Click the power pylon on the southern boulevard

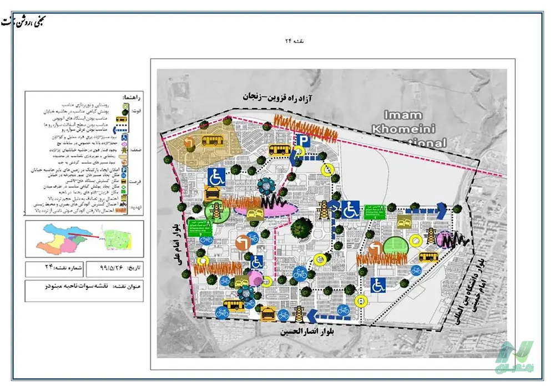300,314
